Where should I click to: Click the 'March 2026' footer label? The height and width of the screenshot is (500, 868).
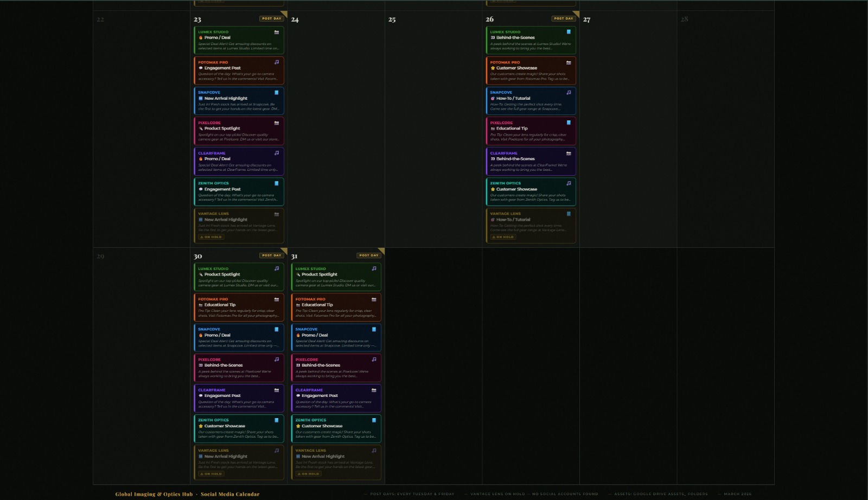point(737,494)
